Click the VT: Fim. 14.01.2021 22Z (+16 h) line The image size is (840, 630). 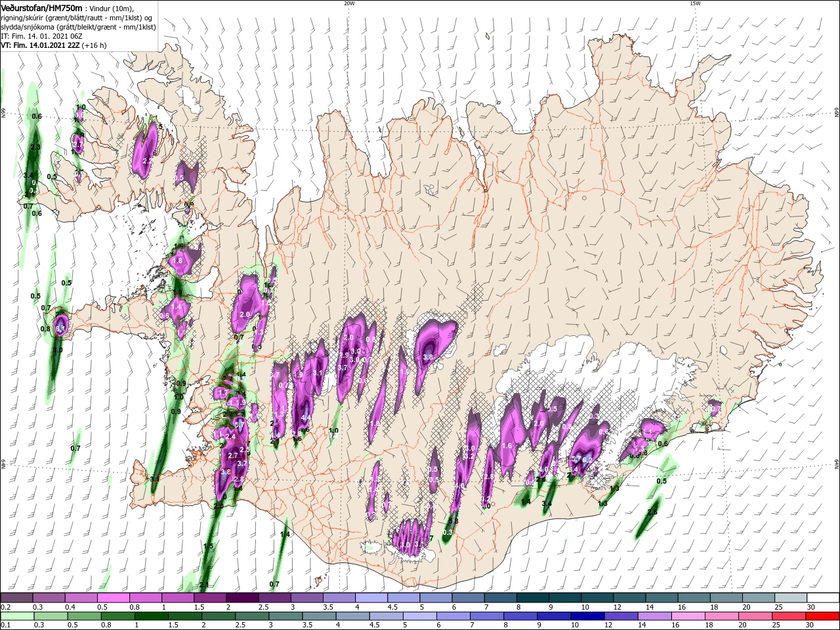[54, 45]
